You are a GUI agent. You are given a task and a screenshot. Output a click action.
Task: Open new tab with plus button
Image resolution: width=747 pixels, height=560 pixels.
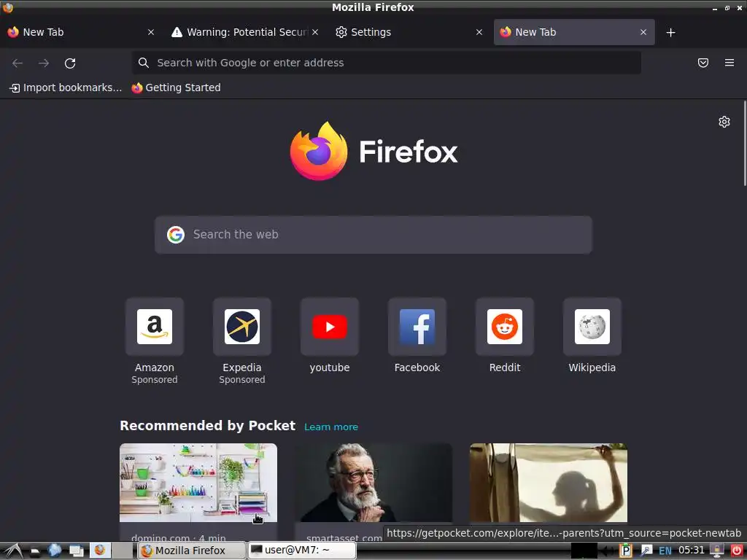tap(671, 32)
